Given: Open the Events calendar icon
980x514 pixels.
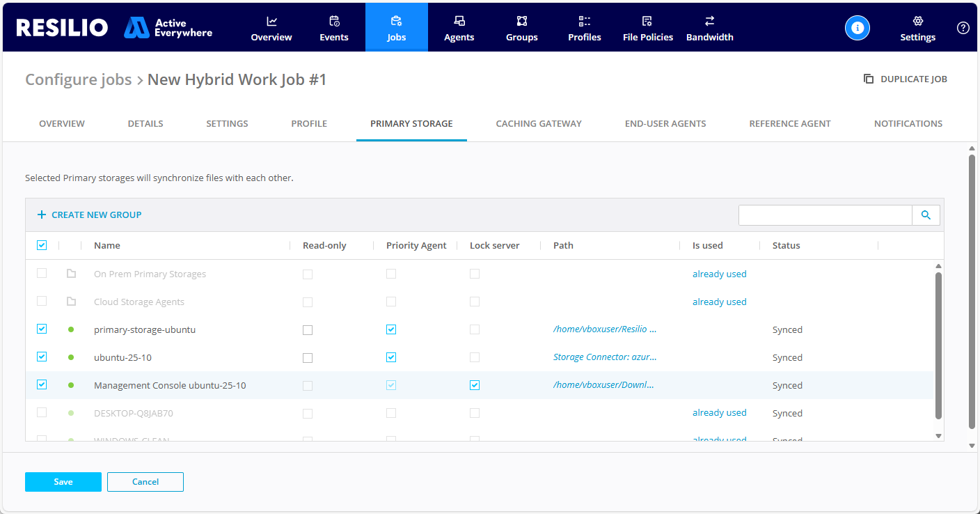Looking at the screenshot, I should 334,21.
